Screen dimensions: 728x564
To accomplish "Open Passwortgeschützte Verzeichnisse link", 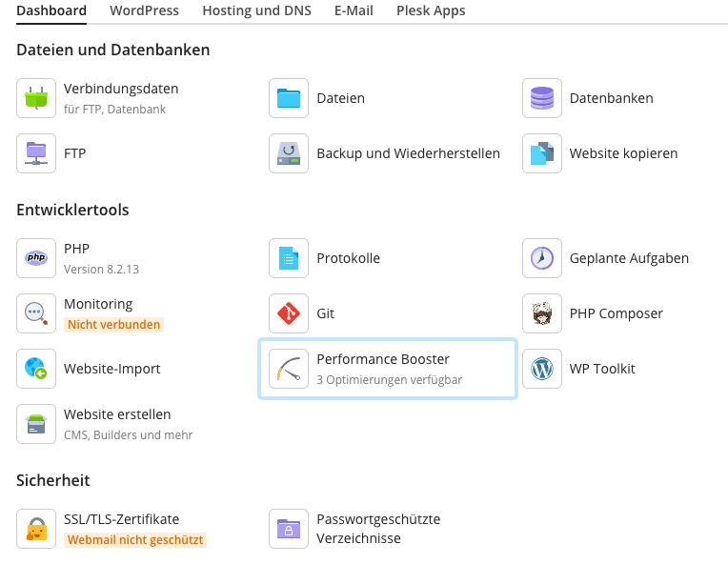I will click(x=378, y=529).
